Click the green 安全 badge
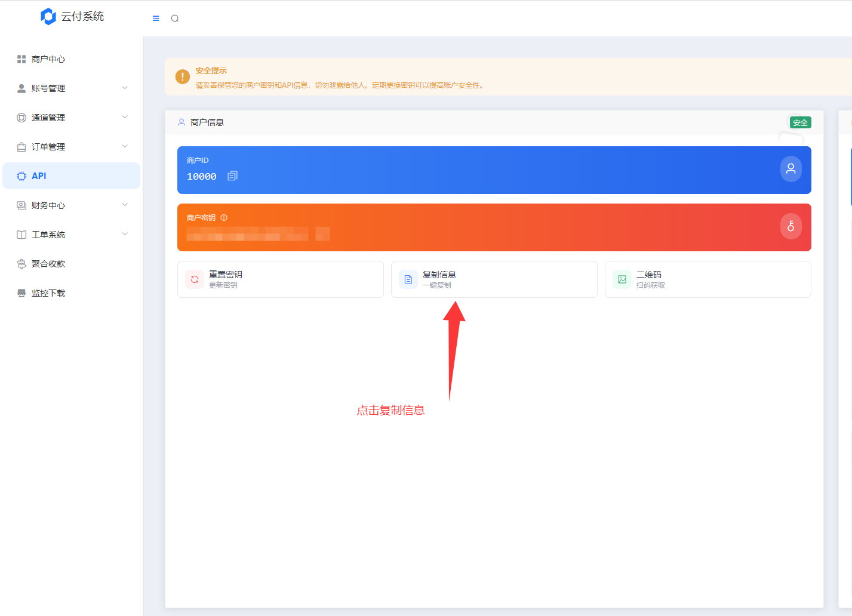 click(801, 122)
